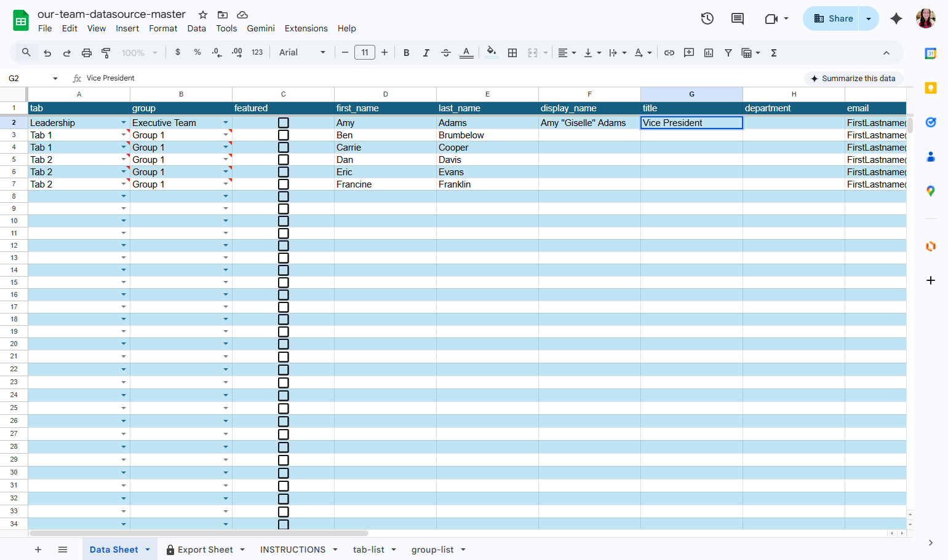The height and width of the screenshot is (560, 948).
Task: Print the spreadsheet using printer icon
Action: tap(87, 53)
